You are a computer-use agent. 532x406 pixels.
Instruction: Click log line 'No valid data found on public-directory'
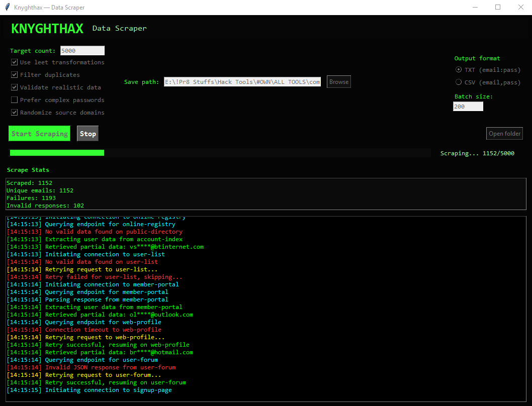coord(95,232)
